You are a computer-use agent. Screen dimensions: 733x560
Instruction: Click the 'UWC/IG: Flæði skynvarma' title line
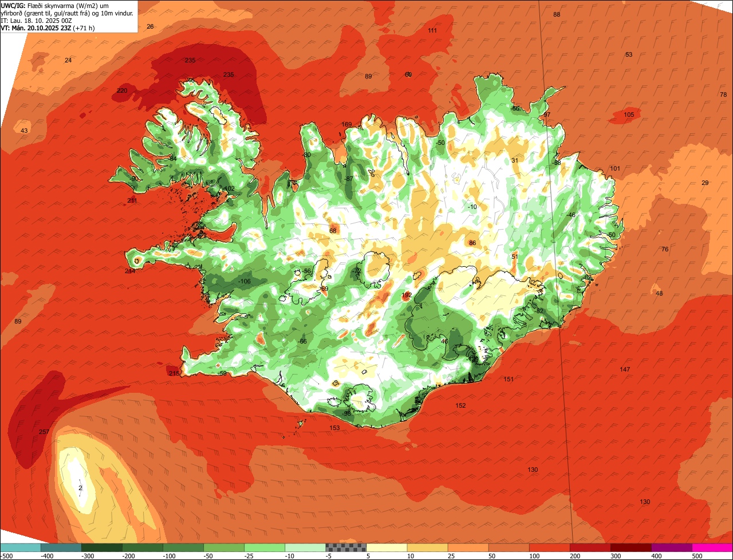click(x=54, y=5)
